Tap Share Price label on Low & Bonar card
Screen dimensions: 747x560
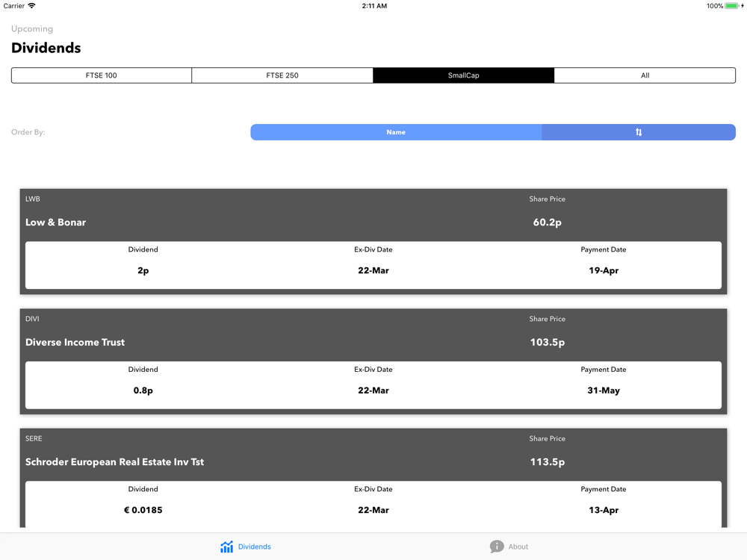pos(548,199)
